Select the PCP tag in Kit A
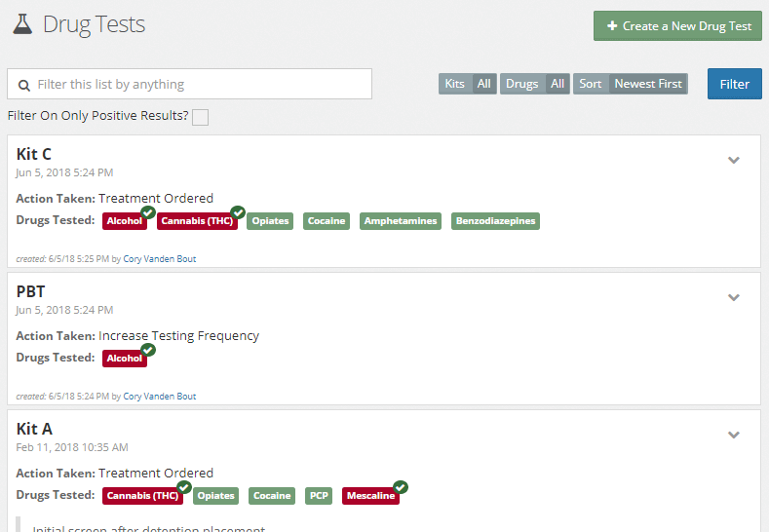This screenshot has width=769, height=532. coord(319,496)
